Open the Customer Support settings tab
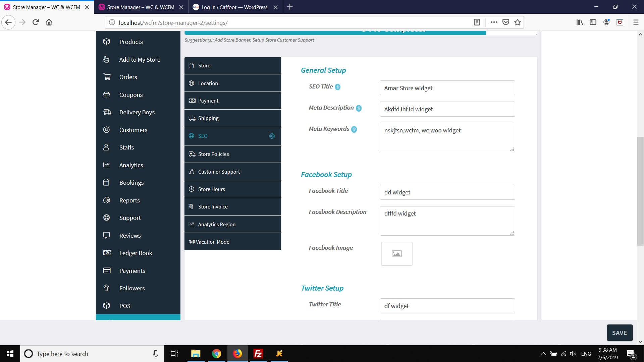The height and width of the screenshot is (362, 644). 233,172
